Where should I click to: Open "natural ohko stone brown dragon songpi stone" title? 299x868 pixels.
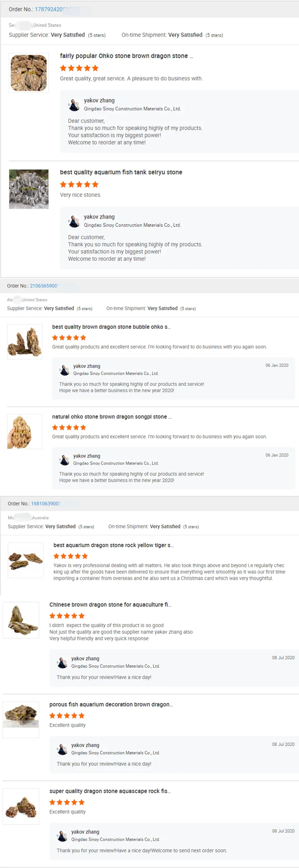[112, 417]
